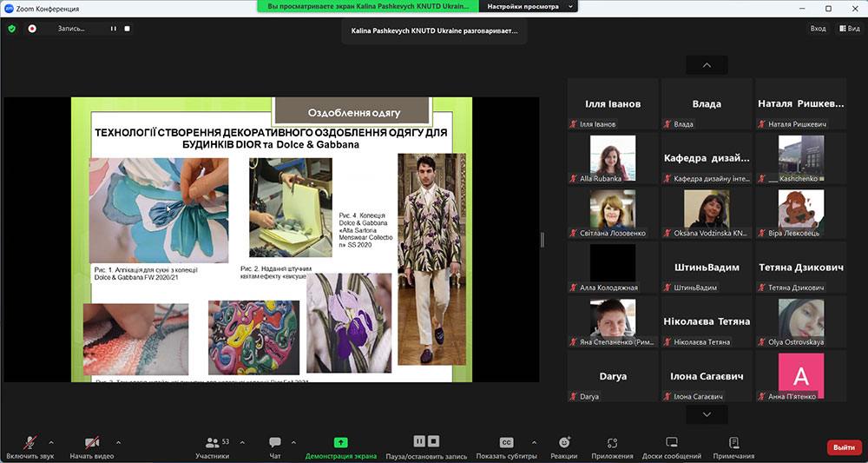The width and height of the screenshot is (868, 463).
Task: Select Olya Ostrovskaya video tile
Action: coord(801,321)
